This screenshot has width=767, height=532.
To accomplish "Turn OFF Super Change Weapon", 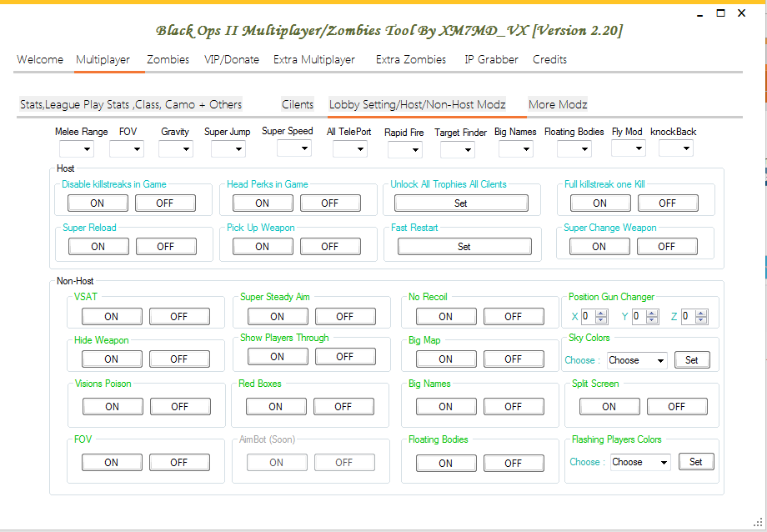I will (667, 247).
